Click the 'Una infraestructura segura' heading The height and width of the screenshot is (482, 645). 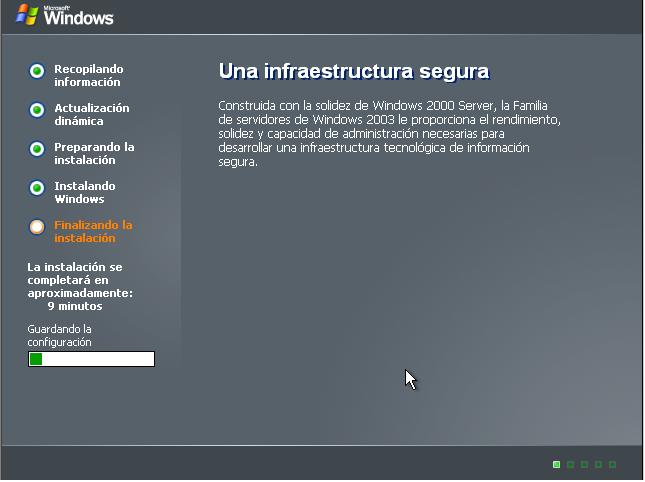click(354, 72)
